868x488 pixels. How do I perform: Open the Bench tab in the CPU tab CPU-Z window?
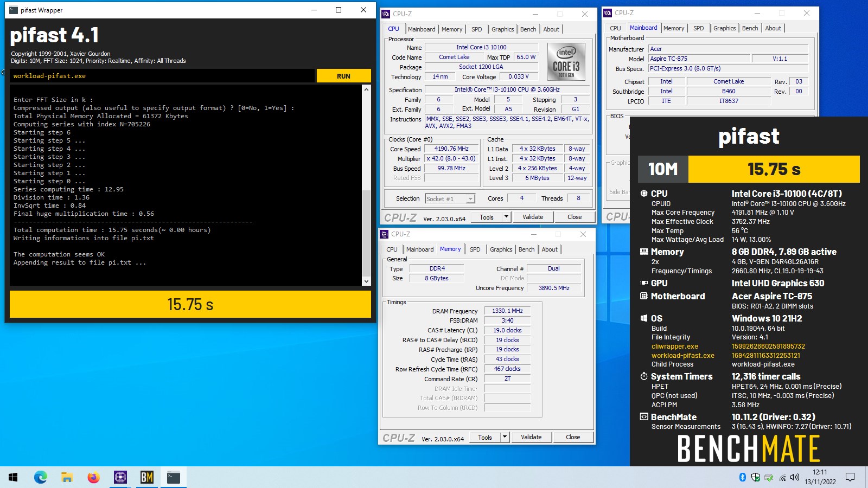[528, 29]
